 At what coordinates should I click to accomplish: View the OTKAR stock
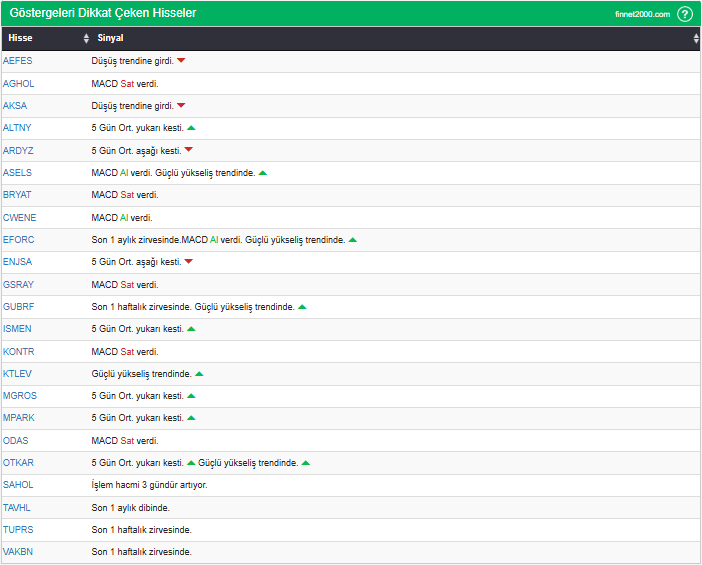tap(18, 463)
